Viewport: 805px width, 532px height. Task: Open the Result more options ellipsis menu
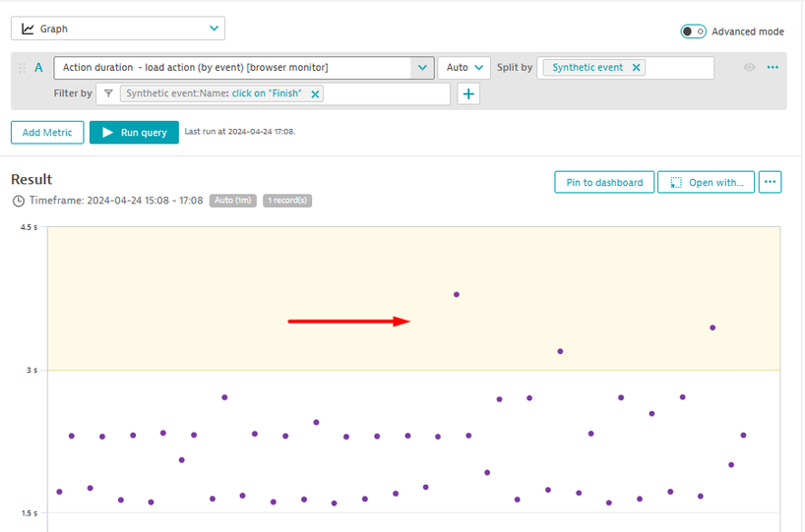point(770,182)
